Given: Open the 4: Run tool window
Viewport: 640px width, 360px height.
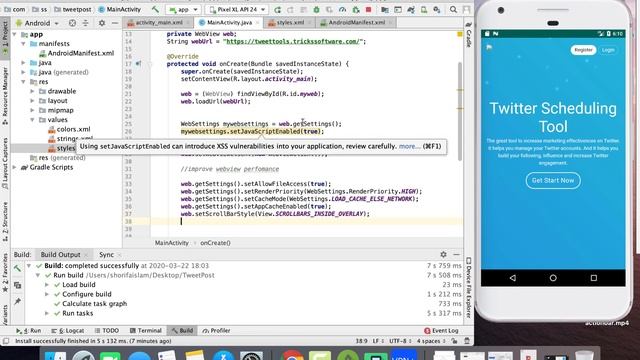Looking at the screenshot, I should pos(29,331).
